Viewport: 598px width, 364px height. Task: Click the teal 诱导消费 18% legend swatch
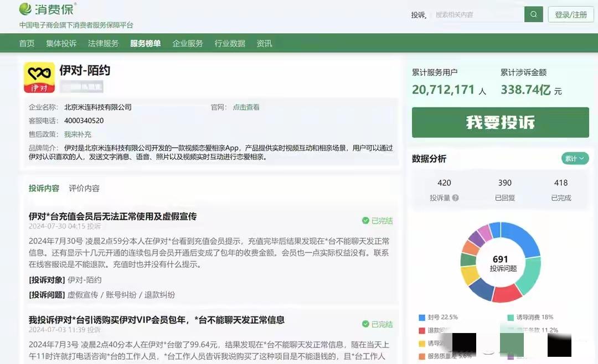(x=511, y=318)
